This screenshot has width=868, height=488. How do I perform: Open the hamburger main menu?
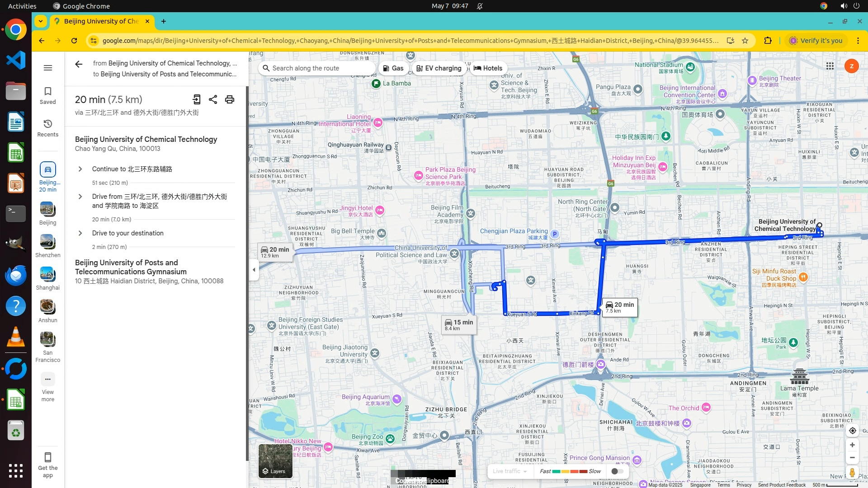[x=48, y=68]
